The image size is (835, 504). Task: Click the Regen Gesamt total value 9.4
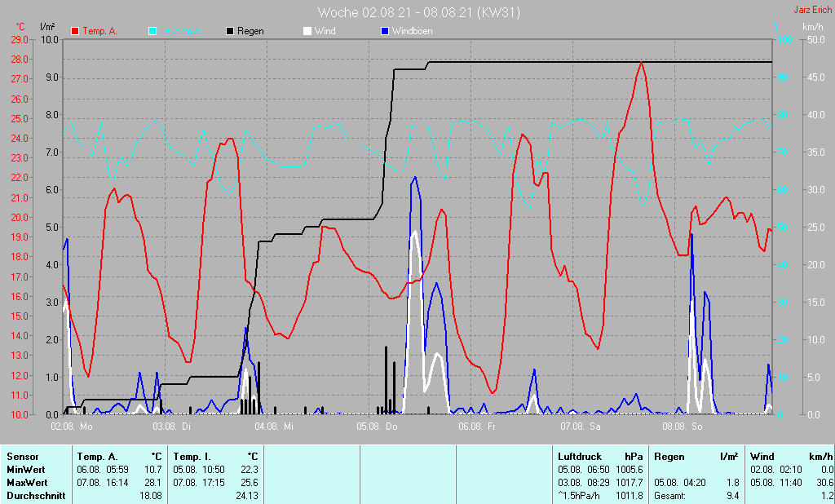(x=732, y=495)
